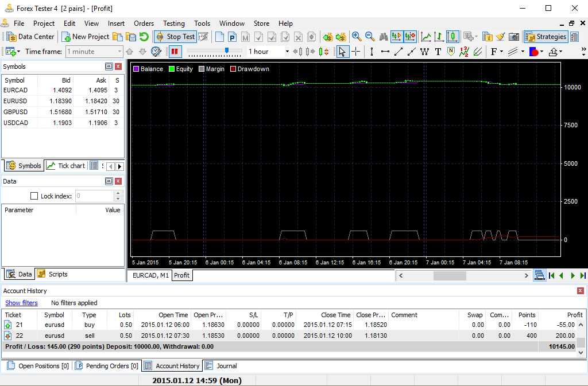Open the Testing menu
This screenshot has width=588, height=386.
173,24
